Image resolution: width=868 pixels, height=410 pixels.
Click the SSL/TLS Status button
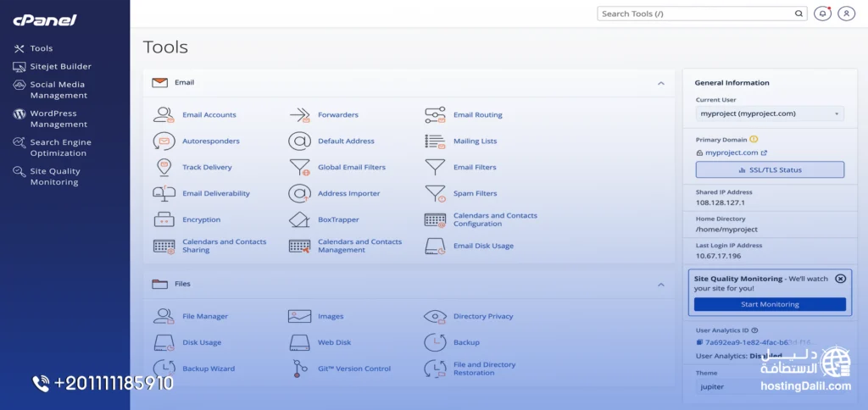(x=770, y=169)
